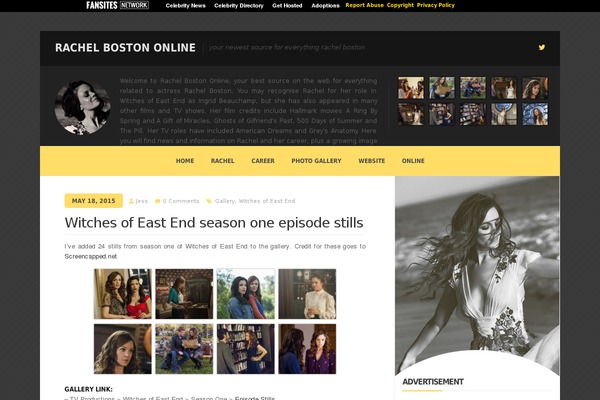The width and height of the screenshot is (600, 400).
Task: Open third header thumbnail in top row
Action: 473,88
